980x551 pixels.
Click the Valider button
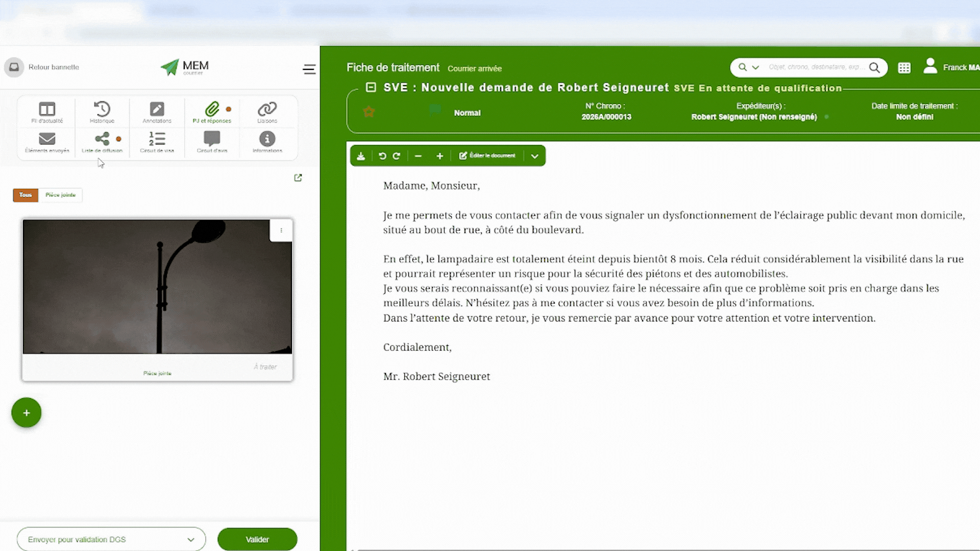pos(257,539)
